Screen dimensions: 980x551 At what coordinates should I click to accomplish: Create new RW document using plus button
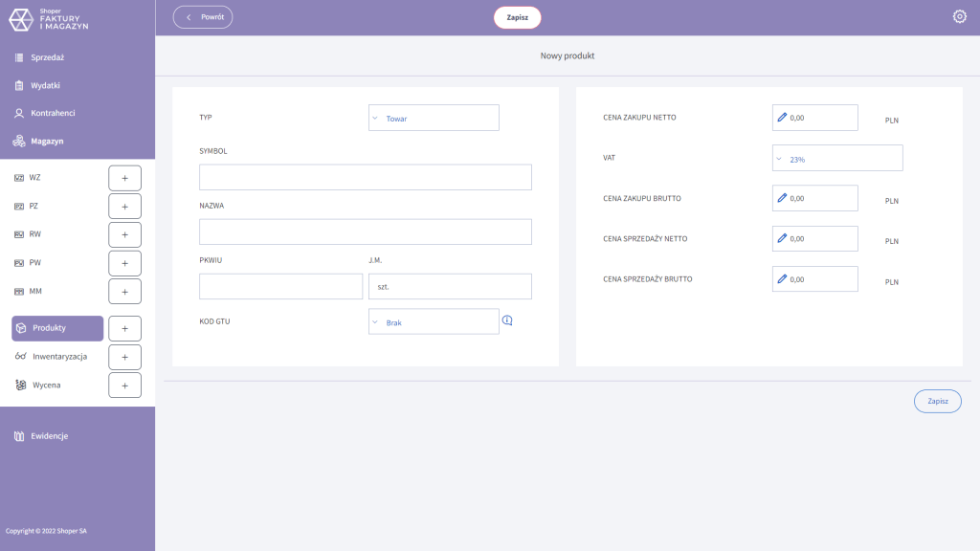[x=124, y=234]
